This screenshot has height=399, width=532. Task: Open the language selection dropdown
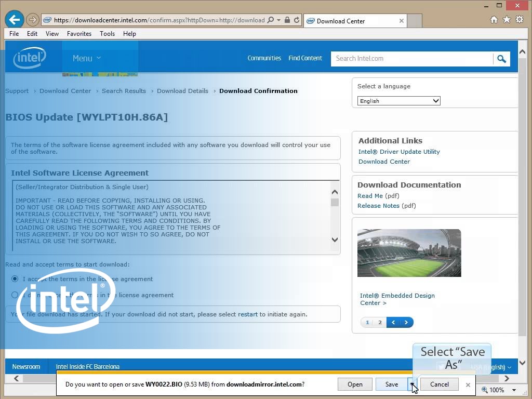pos(398,101)
